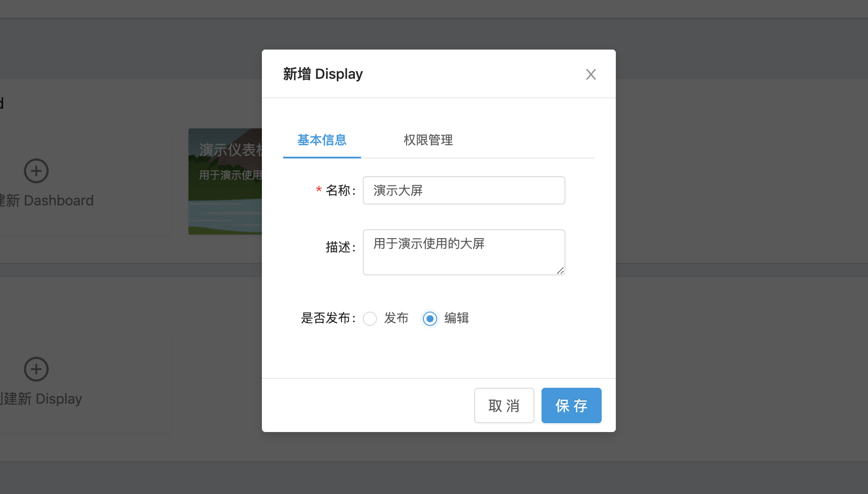Click the 描述 text area

tap(464, 252)
